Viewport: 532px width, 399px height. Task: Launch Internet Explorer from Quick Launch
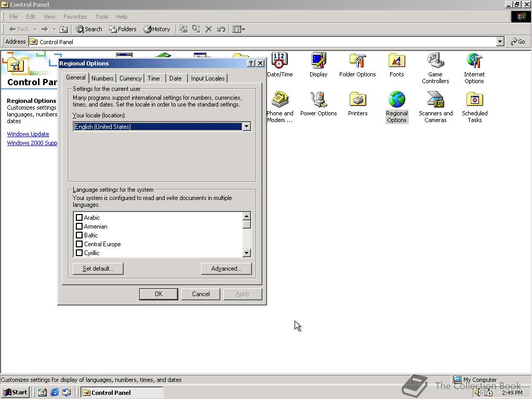coord(54,393)
